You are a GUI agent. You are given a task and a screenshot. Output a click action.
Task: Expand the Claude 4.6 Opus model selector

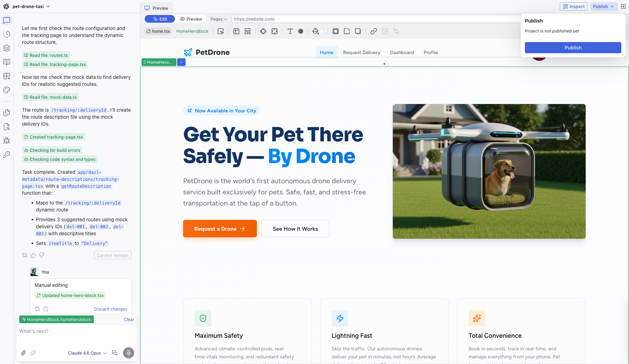[87, 353]
